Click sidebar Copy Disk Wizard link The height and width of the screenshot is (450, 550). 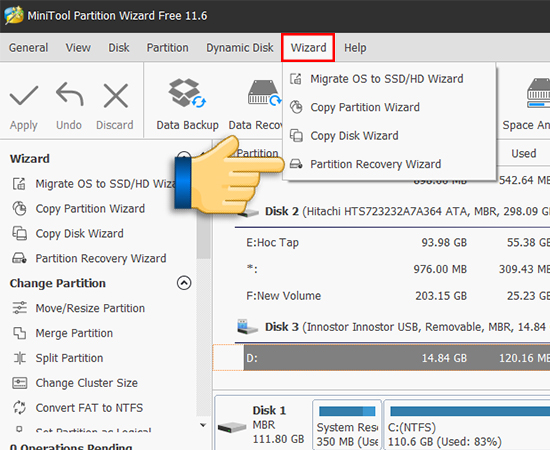(x=80, y=233)
